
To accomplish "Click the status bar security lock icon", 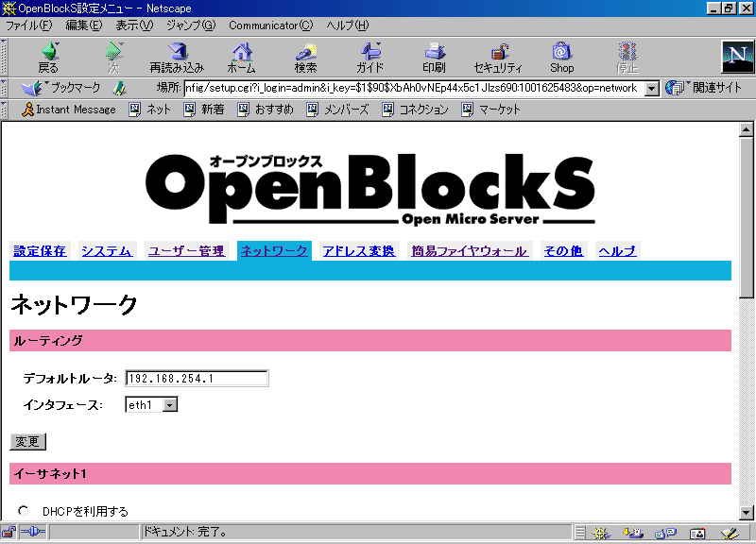I will point(9,533).
